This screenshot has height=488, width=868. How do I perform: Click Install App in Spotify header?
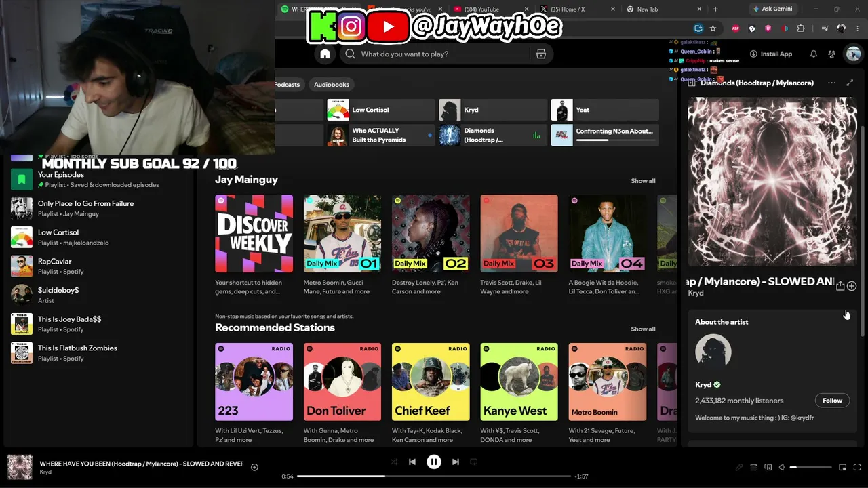[x=771, y=54]
